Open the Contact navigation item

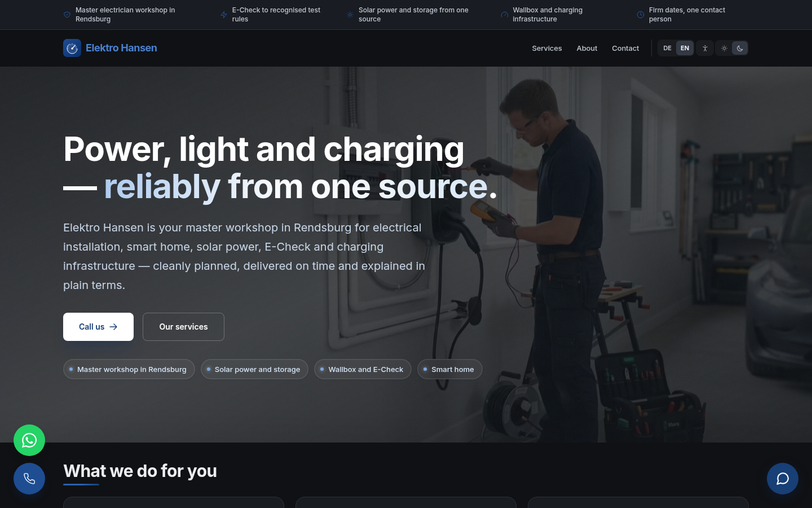625,48
